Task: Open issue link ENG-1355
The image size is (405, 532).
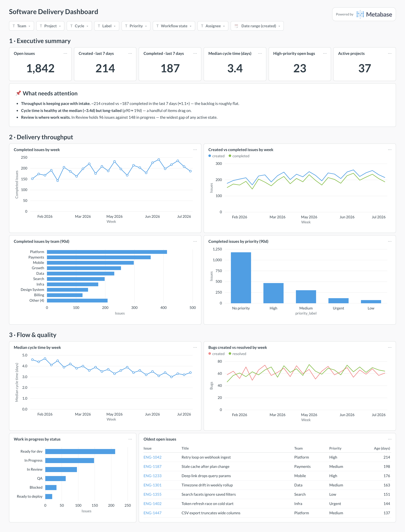Action: [x=152, y=494]
